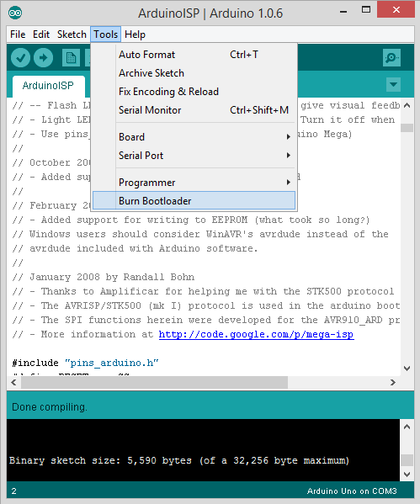Open the Serial Monitor magnifier icon
The width and height of the screenshot is (420, 504).
[391, 58]
